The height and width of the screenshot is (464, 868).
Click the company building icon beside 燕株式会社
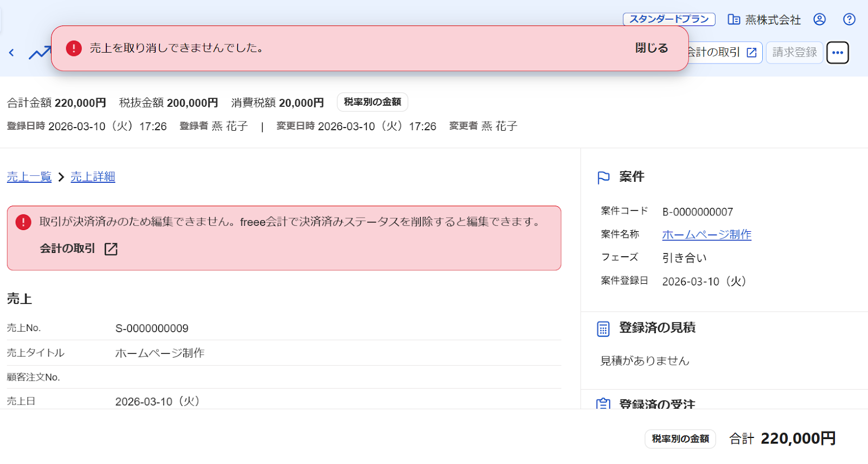[x=733, y=20]
